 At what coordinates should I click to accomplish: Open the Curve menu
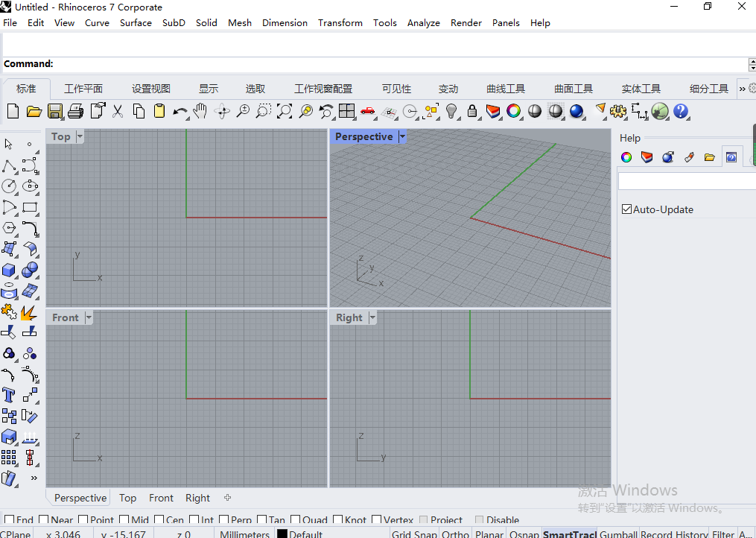click(x=97, y=22)
